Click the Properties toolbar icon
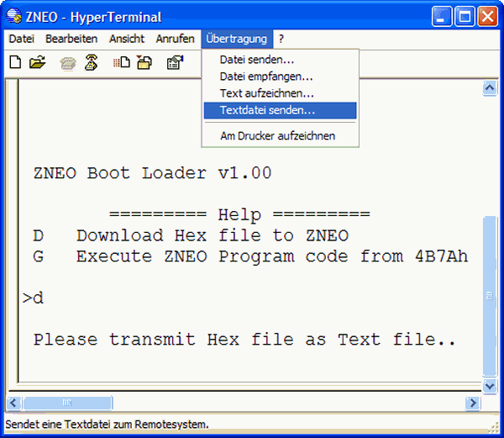This screenshot has width=504, height=438. tap(176, 62)
